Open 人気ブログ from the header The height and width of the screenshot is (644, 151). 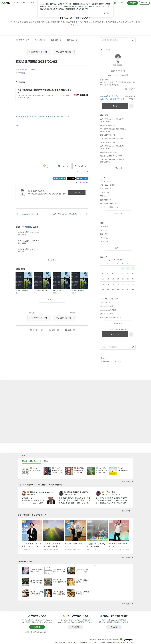(x=119, y=3)
